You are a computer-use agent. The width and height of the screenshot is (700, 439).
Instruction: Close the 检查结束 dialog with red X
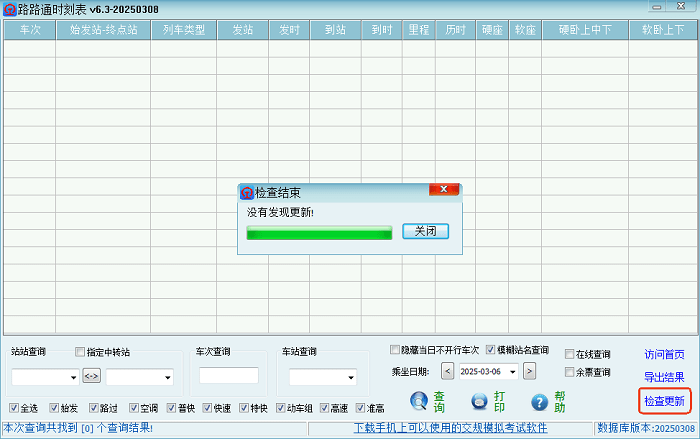[444, 189]
